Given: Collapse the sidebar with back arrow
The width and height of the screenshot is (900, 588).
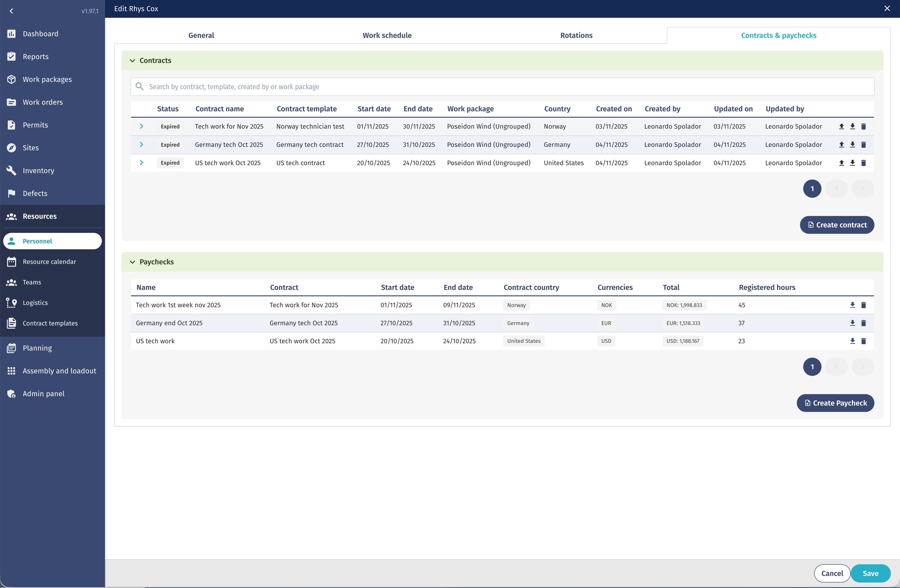Looking at the screenshot, I should click(x=11, y=11).
